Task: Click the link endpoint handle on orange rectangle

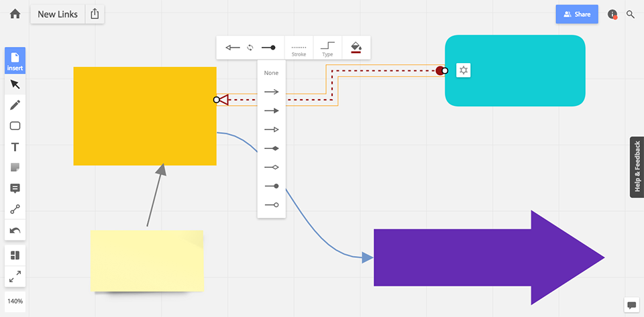Action: pos(217,100)
